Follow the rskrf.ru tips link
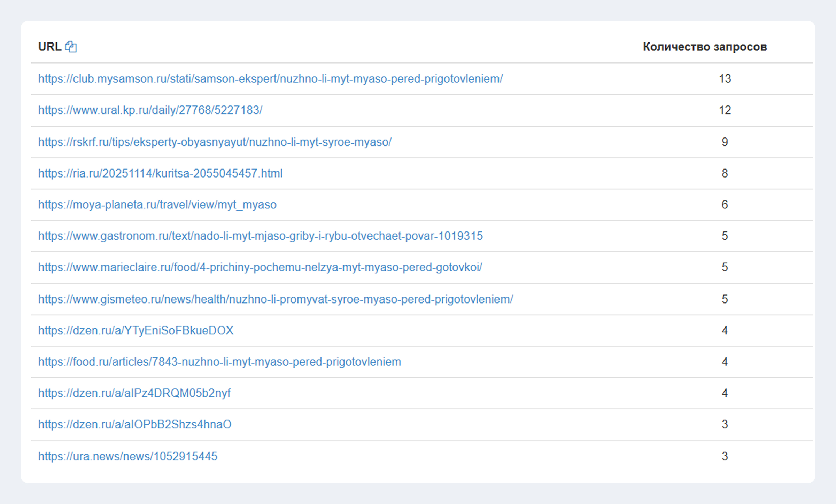Viewport: 836px width, 504px height. click(x=215, y=142)
